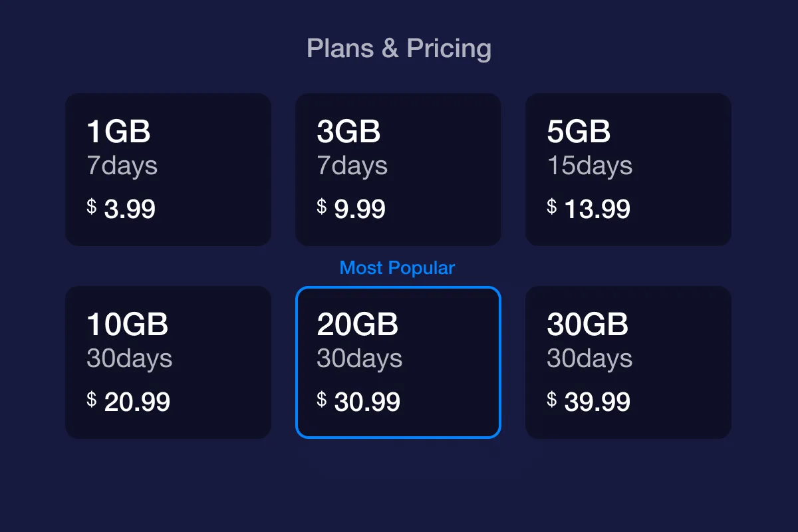Click the 3GB data amount title
Viewport: 798px width, 532px height.
(x=348, y=132)
